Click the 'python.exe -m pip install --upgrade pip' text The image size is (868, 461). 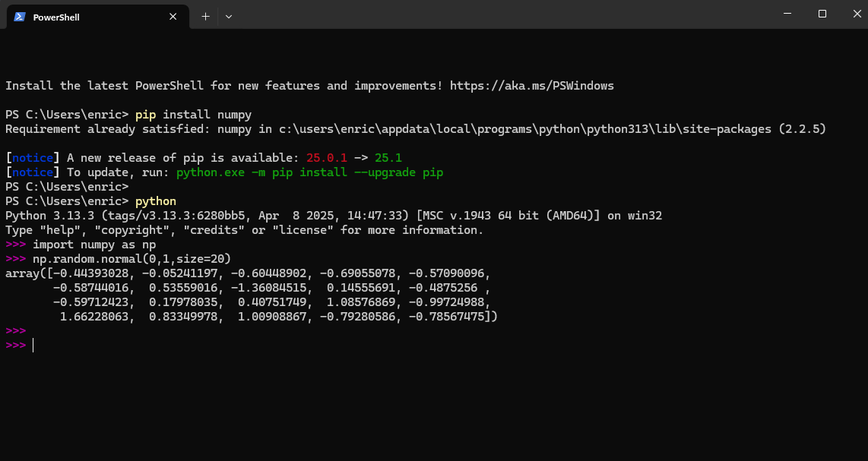[309, 172]
